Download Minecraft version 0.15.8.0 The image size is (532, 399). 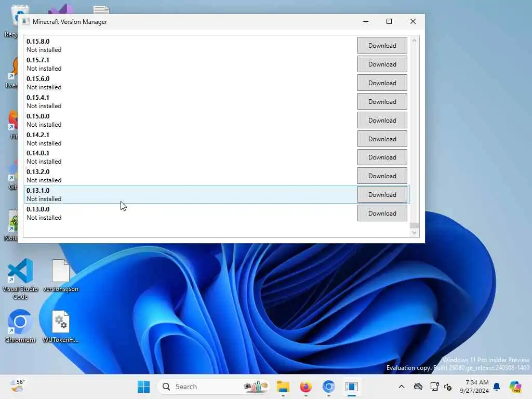382,46
